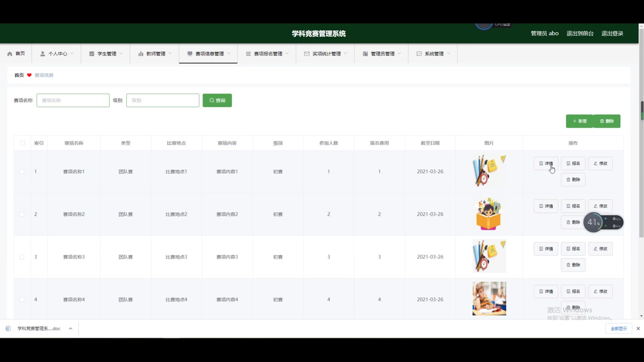Screen dimensions: 644x362
Task: Open the 系统管理 menu
Action: [x=434, y=54]
